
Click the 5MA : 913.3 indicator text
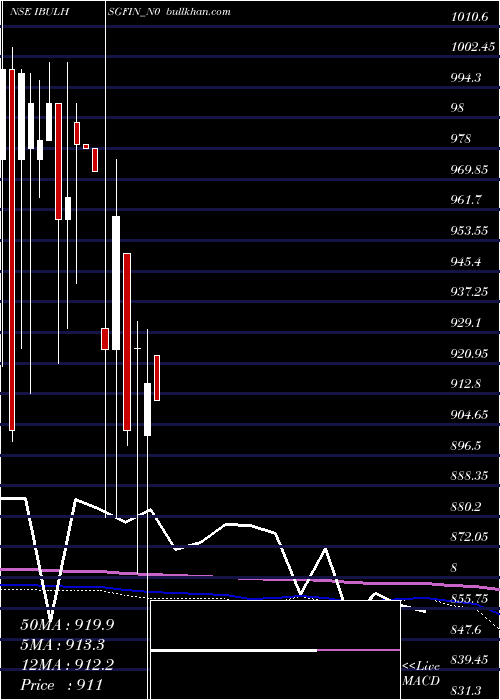tap(63, 645)
